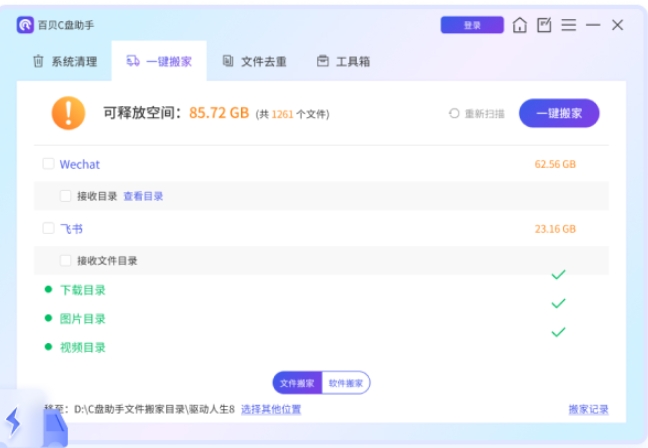Click the green dot before 下载目录

coord(48,289)
